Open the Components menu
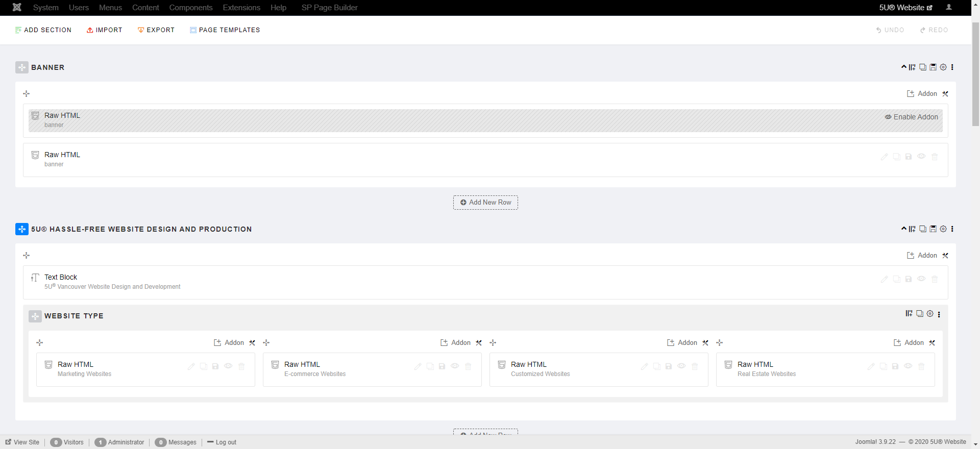This screenshot has height=449, width=980. click(x=191, y=8)
